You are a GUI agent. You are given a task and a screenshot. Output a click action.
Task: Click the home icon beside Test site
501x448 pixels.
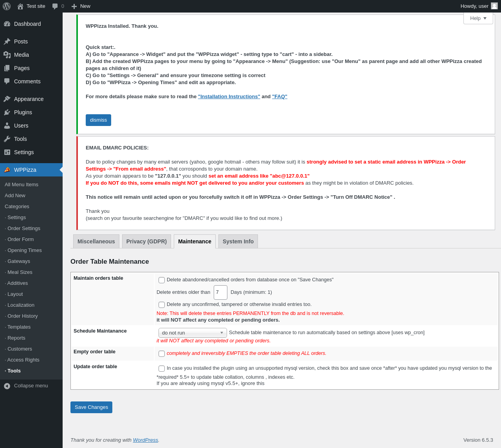click(x=20, y=6)
